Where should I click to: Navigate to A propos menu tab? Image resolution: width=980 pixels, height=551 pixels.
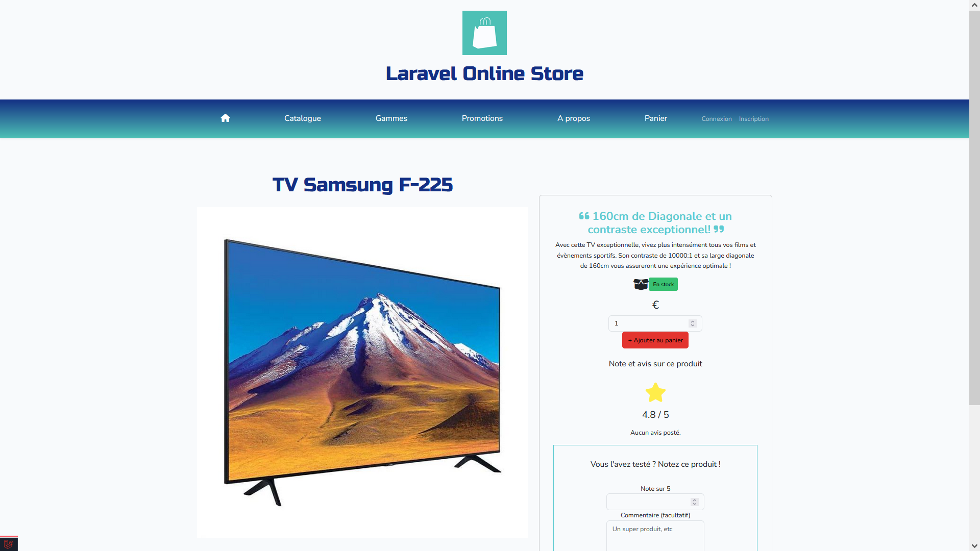click(574, 118)
